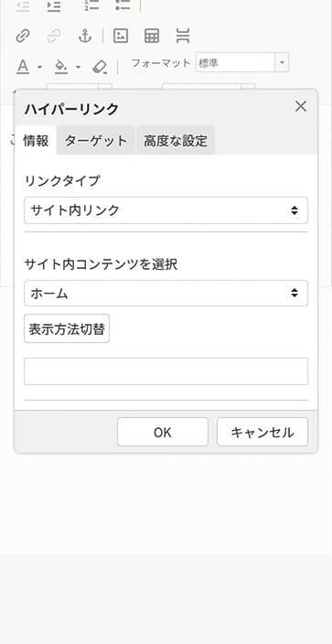Expand the text color dropdown arrow

coord(40,67)
